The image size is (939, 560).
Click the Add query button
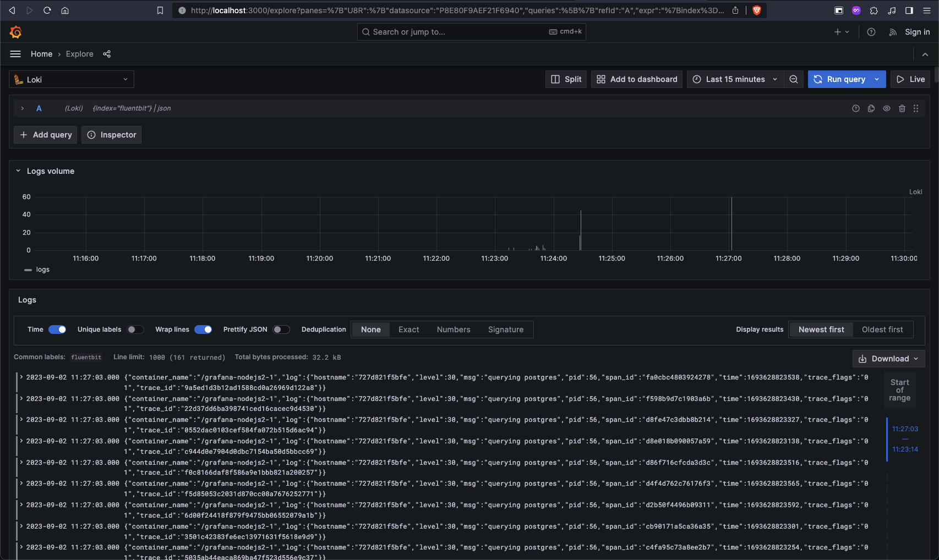(x=46, y=135)
